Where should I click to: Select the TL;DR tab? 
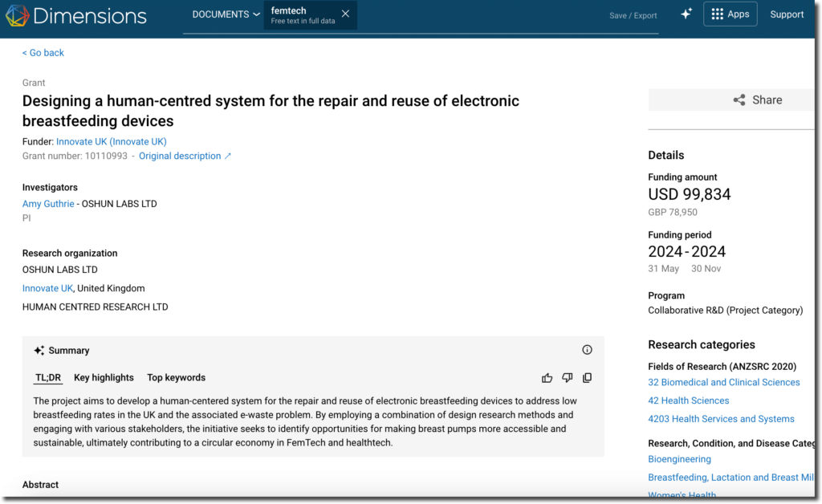[48, 378]
